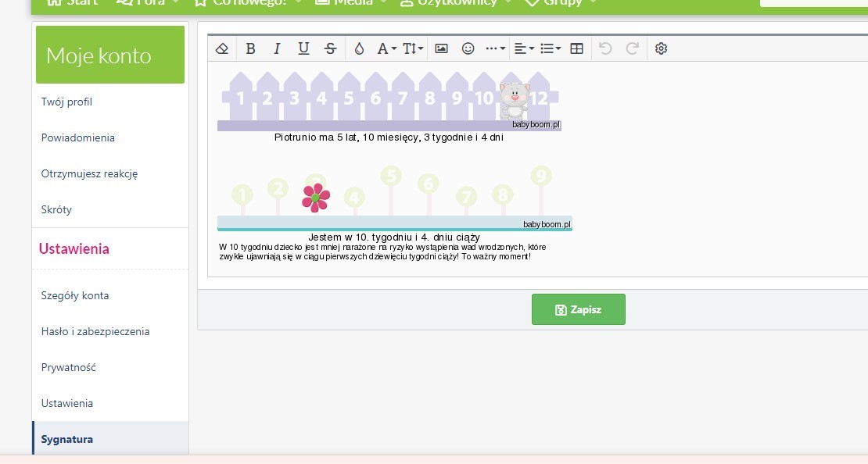Screen dimensions: 868x464
Task: Toggle italic formatting
Action: click(277, 48)
